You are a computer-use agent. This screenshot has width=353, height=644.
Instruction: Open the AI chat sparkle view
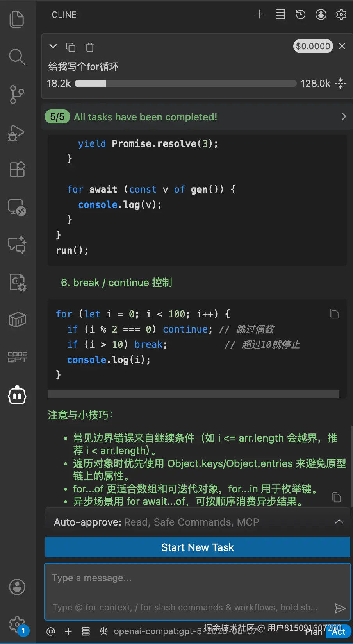pyautogui.click(x=17, y=245)
